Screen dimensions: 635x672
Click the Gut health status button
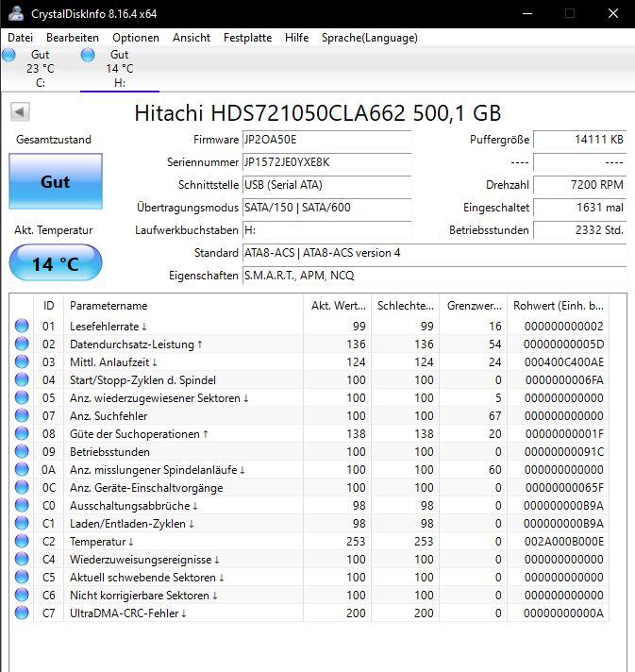click(56, 181)
